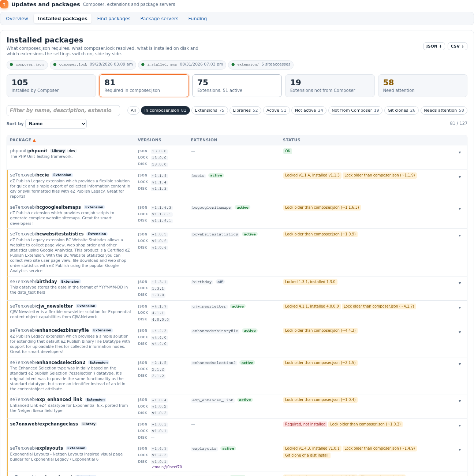Click the composer.lock file status chip
474x476 pixels.
93,65
